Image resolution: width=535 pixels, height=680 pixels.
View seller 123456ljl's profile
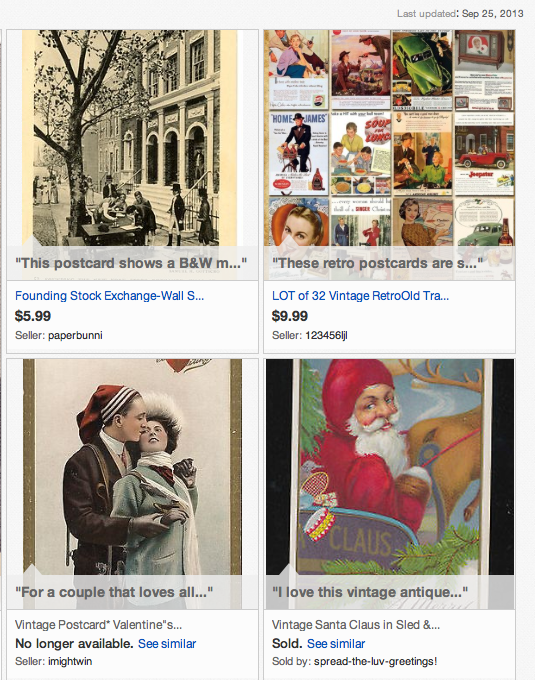pyautogui.click(x=326, y=335)
